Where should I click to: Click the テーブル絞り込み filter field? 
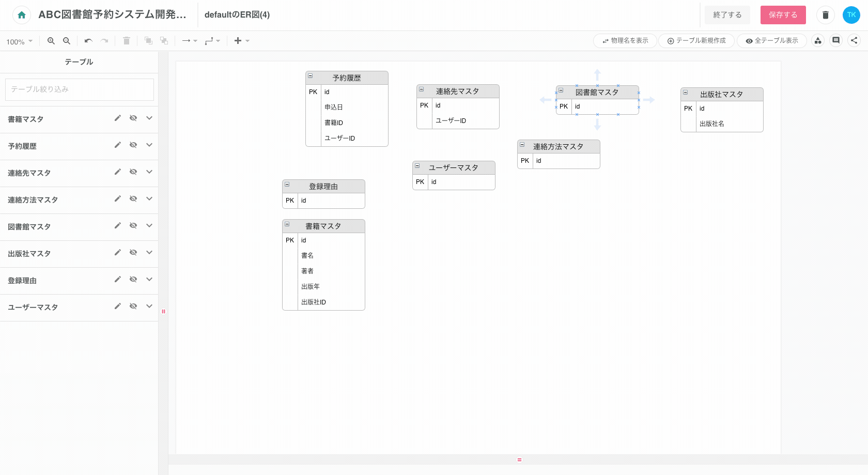[x=80, y=89]
